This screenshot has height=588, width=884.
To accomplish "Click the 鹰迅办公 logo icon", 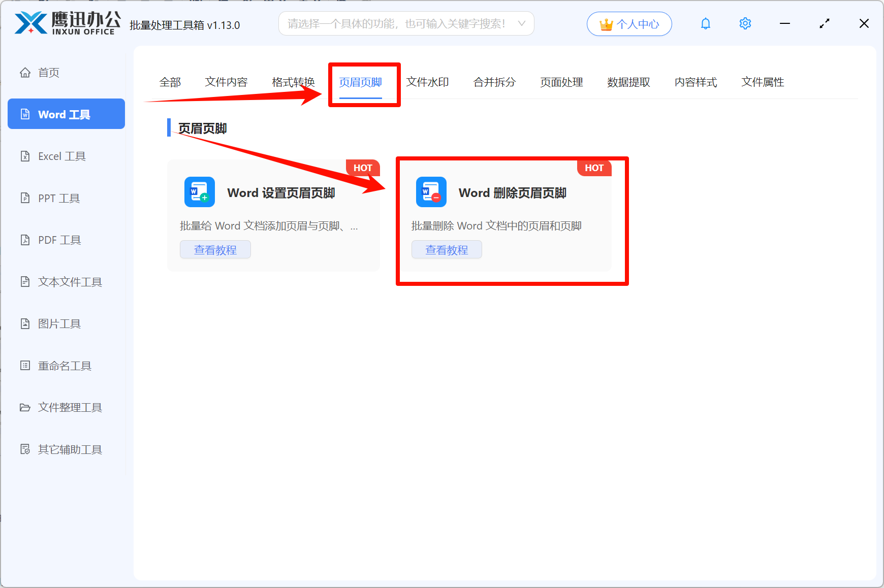I will pos(31,23).
